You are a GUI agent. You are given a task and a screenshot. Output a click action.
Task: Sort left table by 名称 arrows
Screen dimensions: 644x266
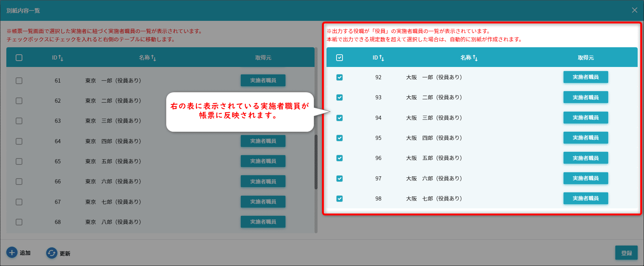point(153,58)
